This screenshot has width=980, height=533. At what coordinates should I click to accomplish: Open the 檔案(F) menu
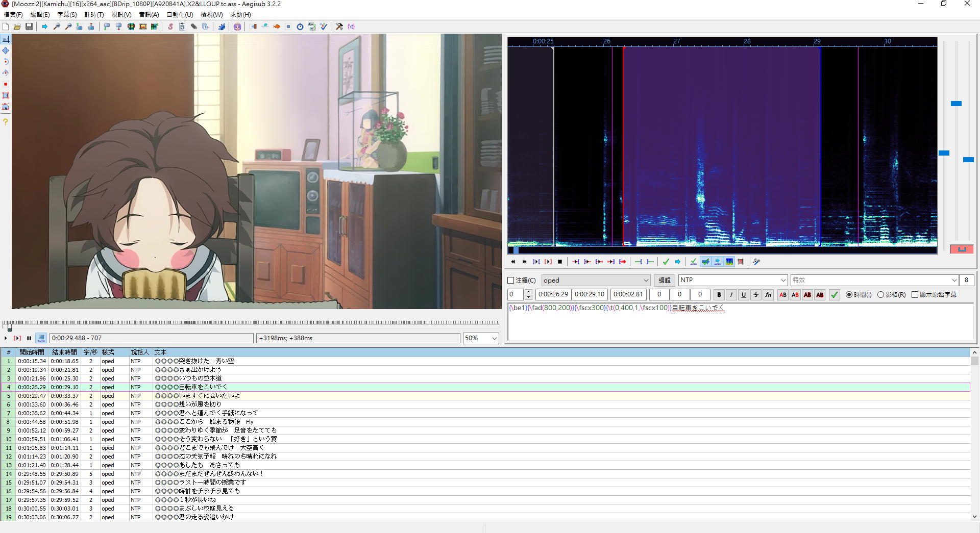pos(13,15)
